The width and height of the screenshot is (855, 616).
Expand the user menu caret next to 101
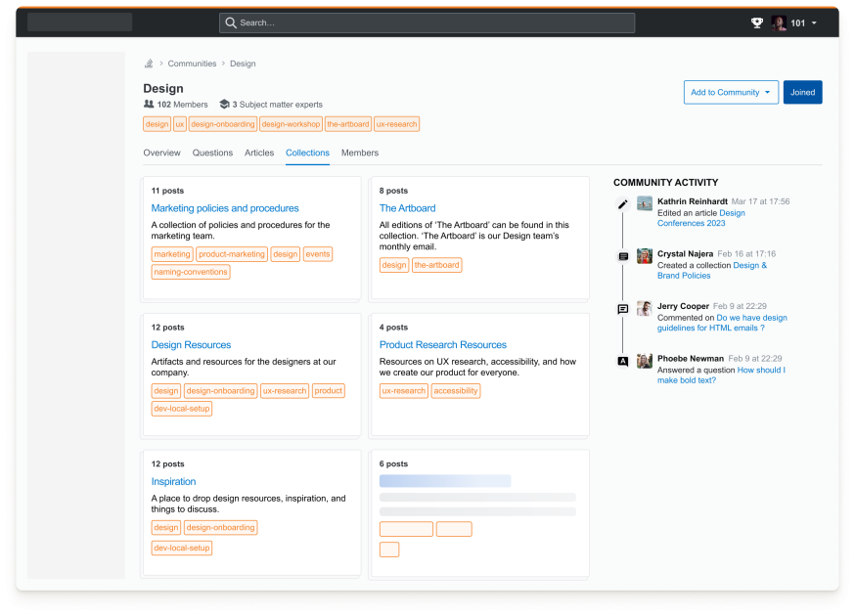pos(814,22)
